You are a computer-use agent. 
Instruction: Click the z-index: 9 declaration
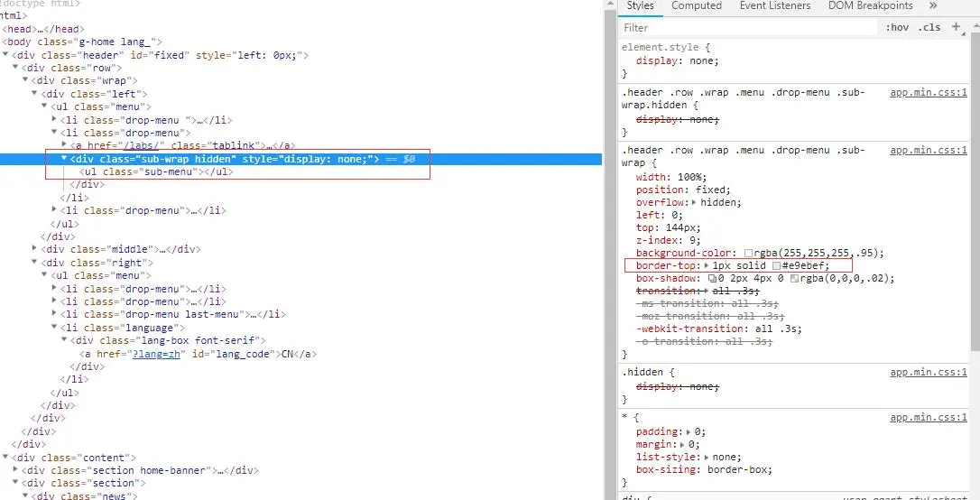[x=669, y=241]
